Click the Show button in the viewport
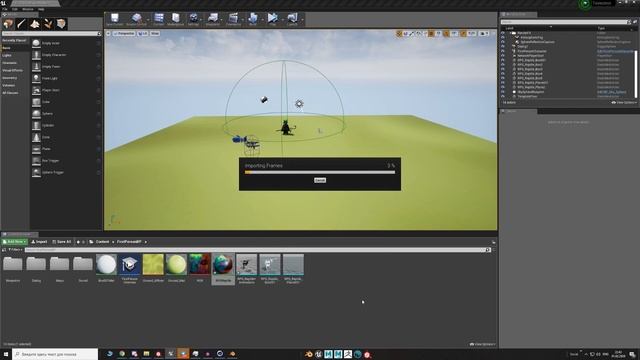Image resolution: width=640 pixels, height=360 pixels. tap(155, 33)
